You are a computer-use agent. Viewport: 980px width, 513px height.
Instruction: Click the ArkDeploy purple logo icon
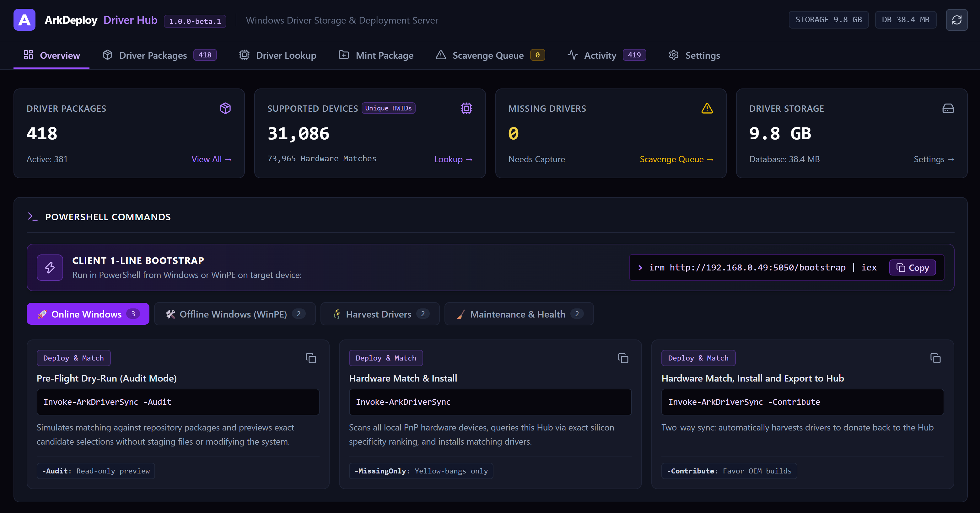click(x=24, y=20)
